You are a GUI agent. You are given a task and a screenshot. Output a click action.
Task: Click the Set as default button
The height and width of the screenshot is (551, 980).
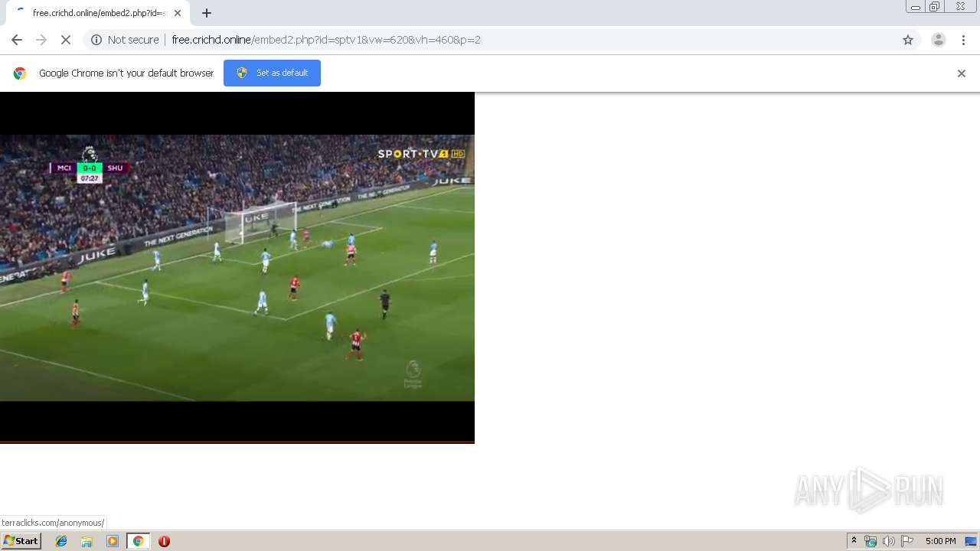pos(272,73)
